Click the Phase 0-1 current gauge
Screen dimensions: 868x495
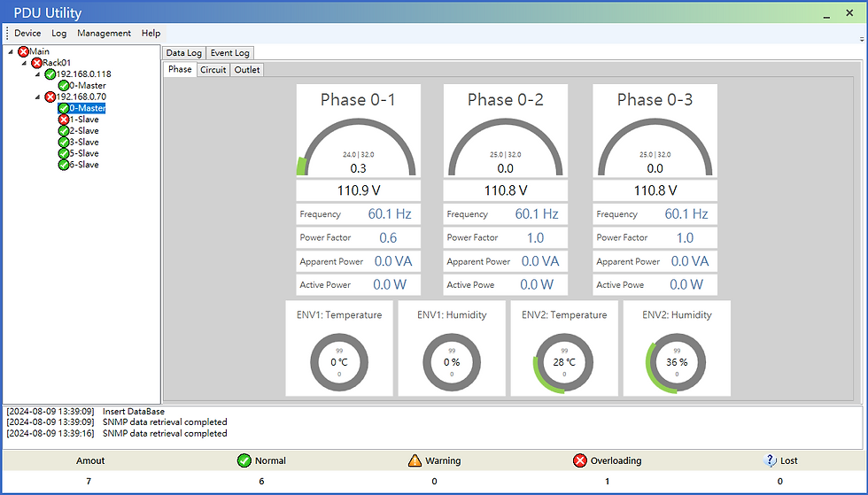click(x=358, y=147)
